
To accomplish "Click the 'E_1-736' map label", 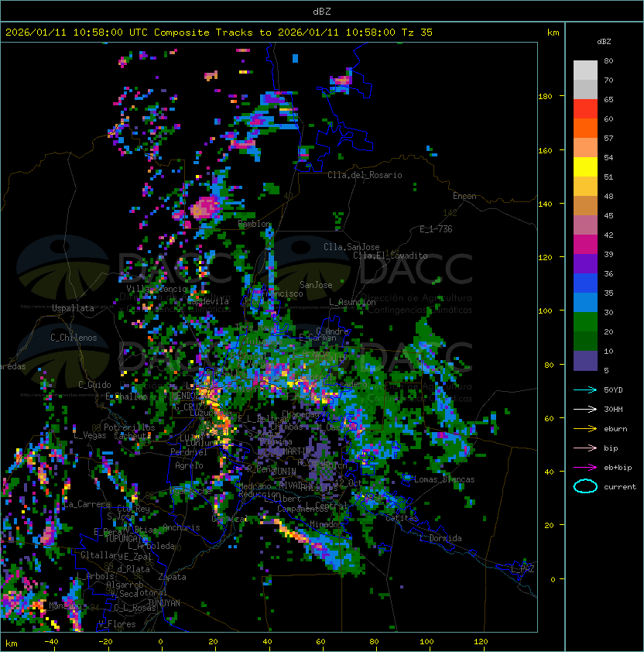I will pyautogui.click(x=436, y=229).
